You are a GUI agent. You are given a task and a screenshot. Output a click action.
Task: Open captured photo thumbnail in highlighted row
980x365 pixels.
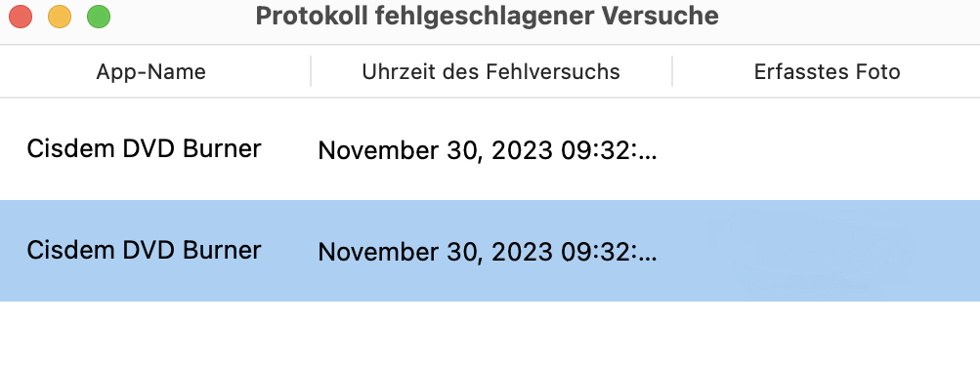[813, 251]
